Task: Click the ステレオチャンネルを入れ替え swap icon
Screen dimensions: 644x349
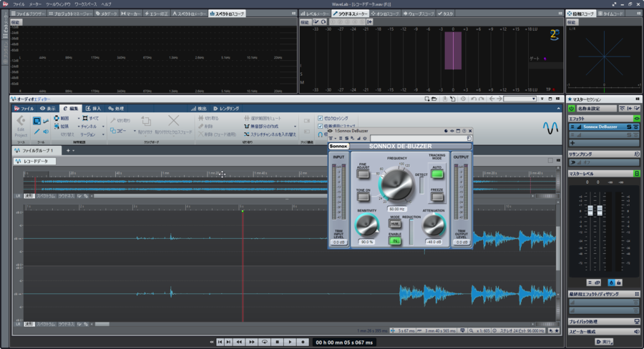Action: click(x=246, y=134)
